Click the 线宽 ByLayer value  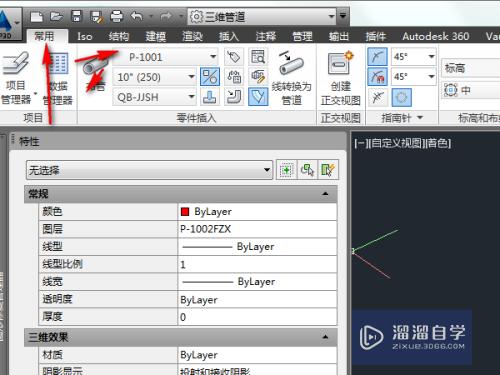[x=256, y=282]
